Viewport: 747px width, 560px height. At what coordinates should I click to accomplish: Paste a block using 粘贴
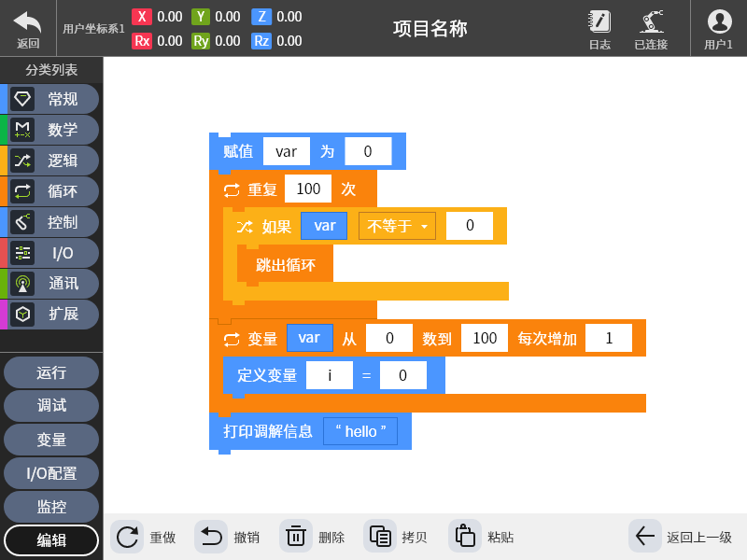click(x=480, y=536)
